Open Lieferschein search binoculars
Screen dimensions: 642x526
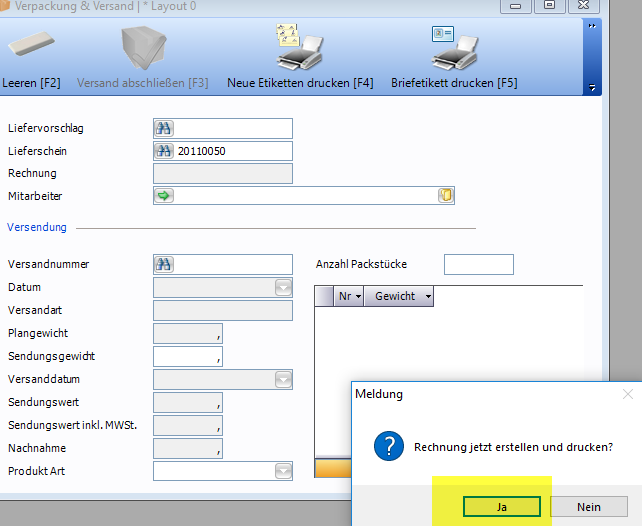[164, 151]
